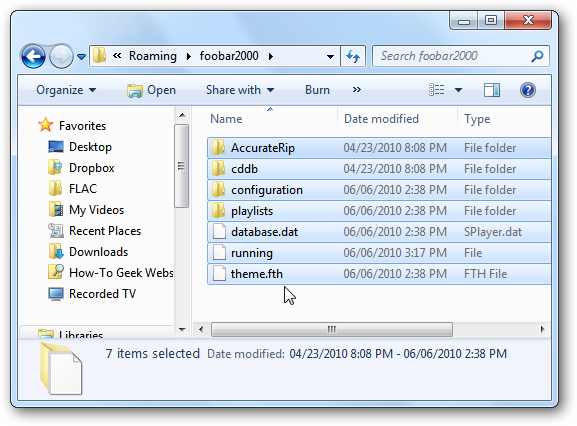
Task: Sort by the Date modified column header
Action: (381, 119)
